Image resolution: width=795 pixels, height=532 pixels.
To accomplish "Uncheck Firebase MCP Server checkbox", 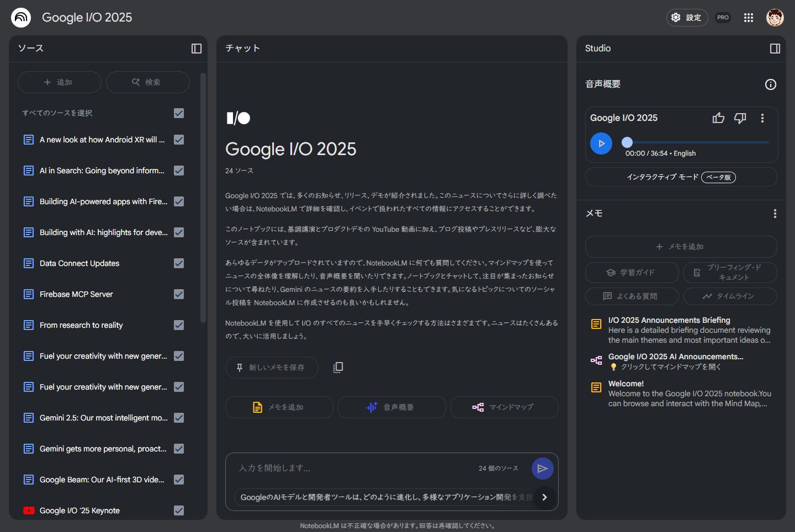I will (179, 294).
